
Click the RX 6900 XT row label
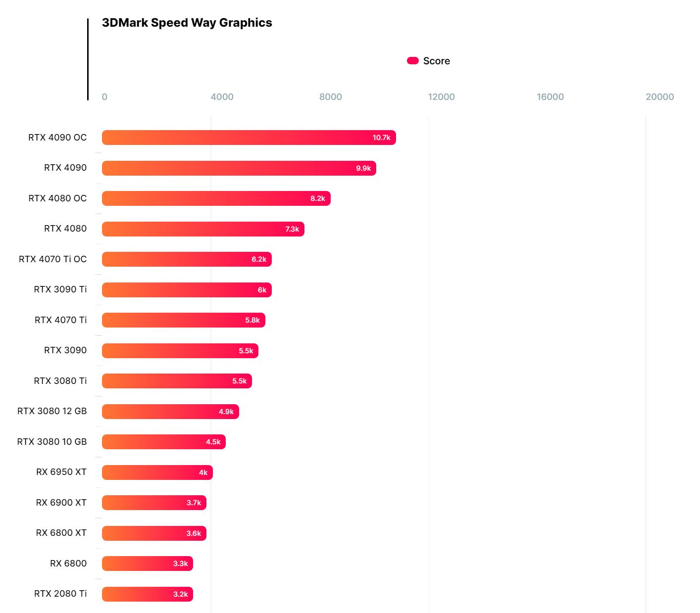click(61, 503)
